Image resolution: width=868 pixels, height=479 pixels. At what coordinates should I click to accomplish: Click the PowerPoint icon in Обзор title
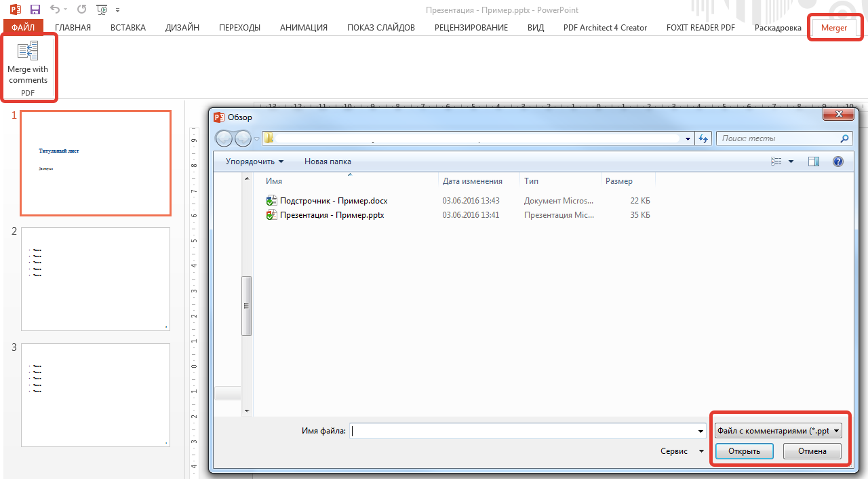(x=218, y=117)
